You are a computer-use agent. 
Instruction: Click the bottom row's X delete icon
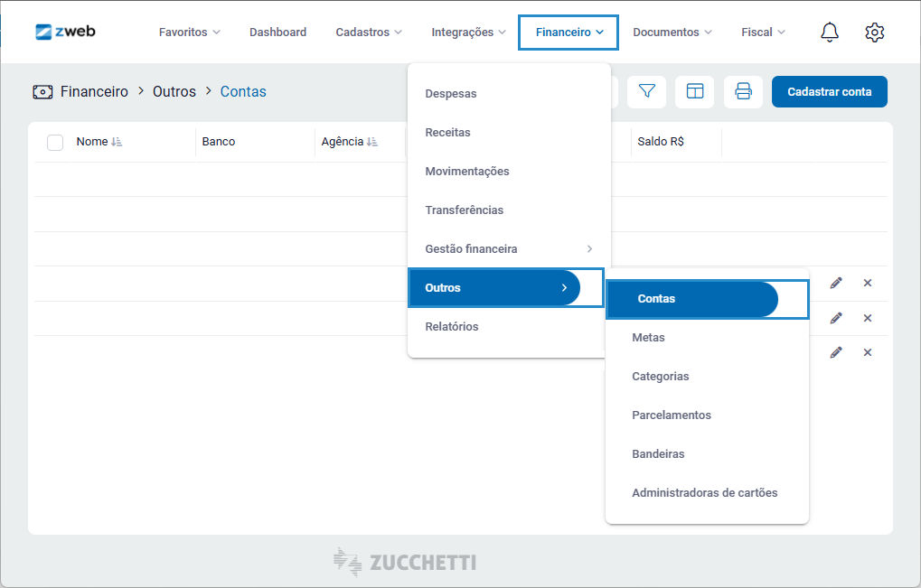(x=868, y=352)
